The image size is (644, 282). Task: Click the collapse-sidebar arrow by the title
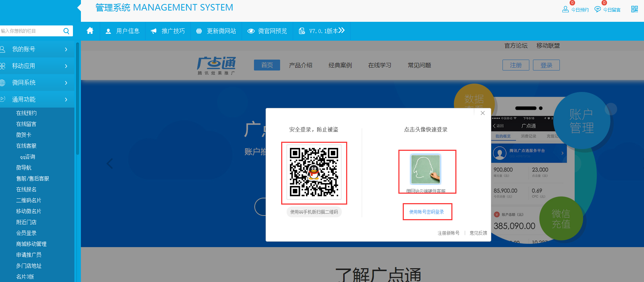79,7
